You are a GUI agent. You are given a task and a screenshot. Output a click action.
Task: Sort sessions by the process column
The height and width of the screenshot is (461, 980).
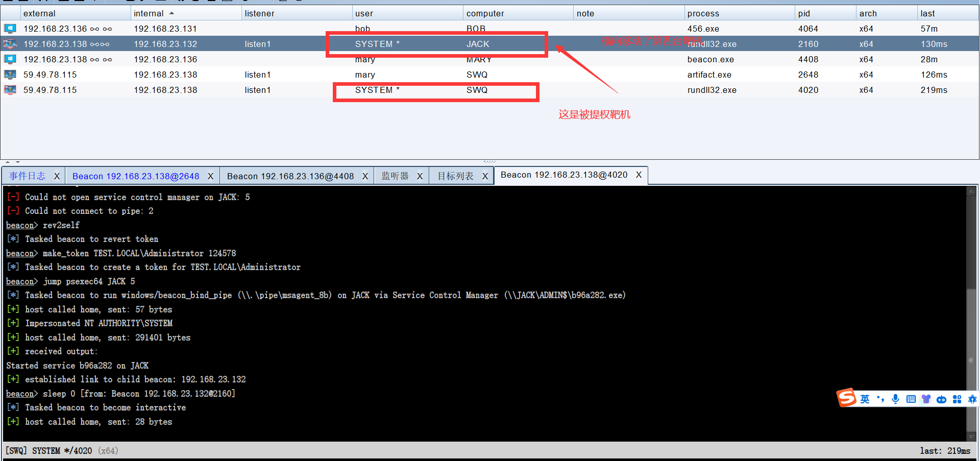point(739,13)
